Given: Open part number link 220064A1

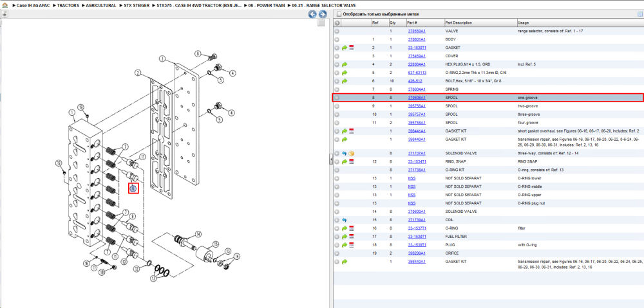Looking at the screenshot, I should click(x=417, y=64).
